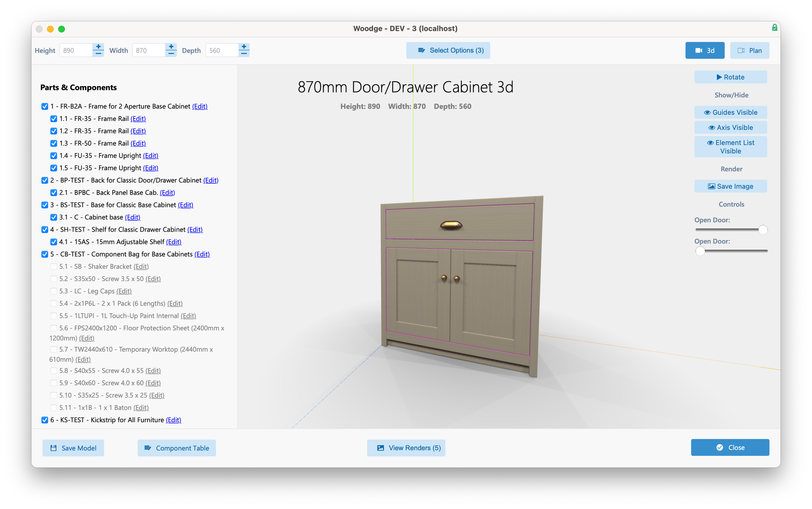Click the first Open Door slider handle

pyautogui.click(x=763, y=230)
